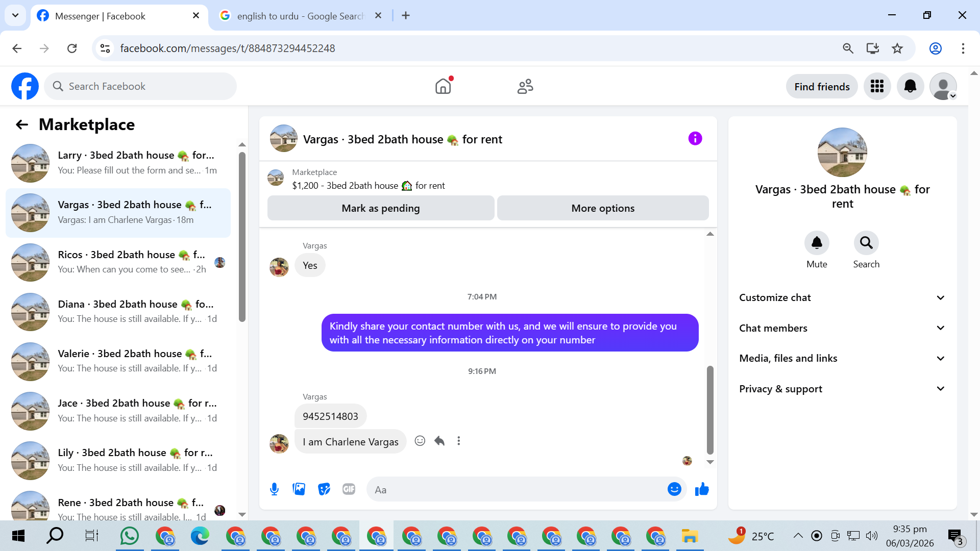Click the voice clip microphone icon
The image size is (980, 551).
point(274,489)
